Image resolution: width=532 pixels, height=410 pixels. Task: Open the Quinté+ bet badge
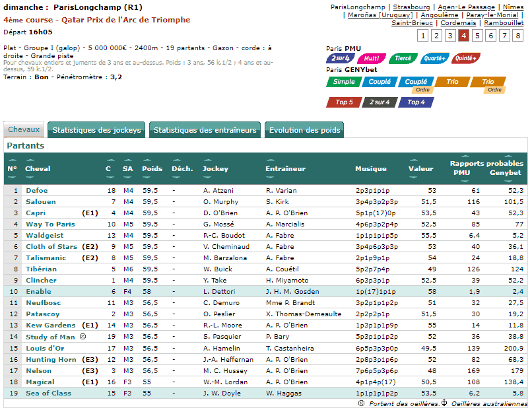pyautogui.click(x=466, y=58)
